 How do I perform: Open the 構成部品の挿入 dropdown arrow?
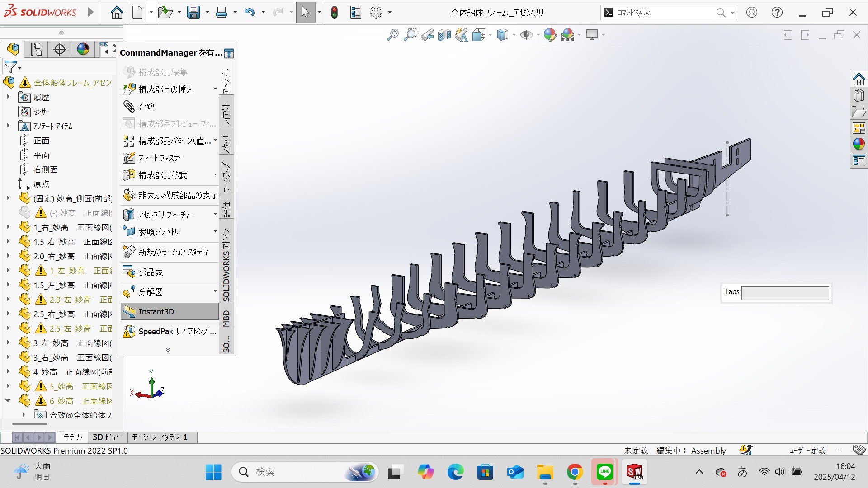pos(215,89)
